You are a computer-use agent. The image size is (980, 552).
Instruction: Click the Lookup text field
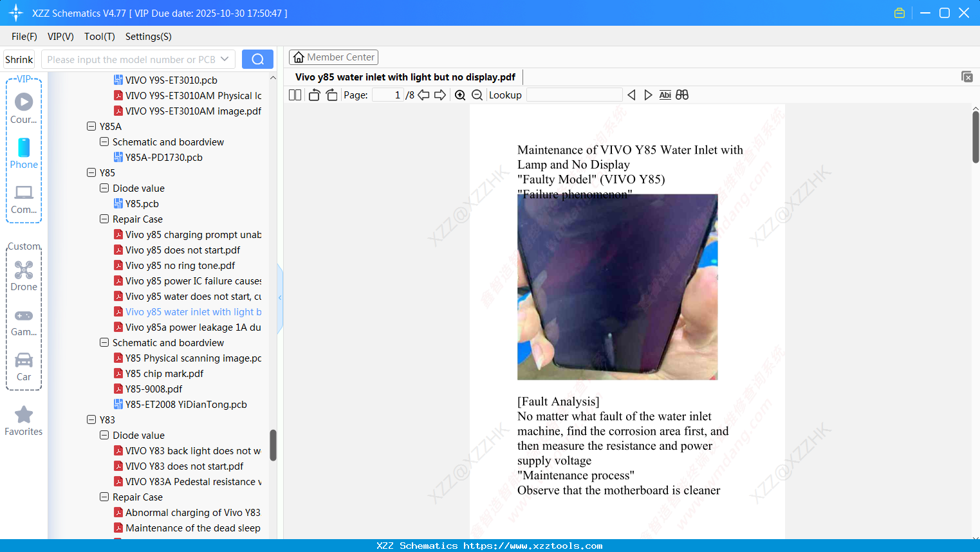tap(574, 95)
